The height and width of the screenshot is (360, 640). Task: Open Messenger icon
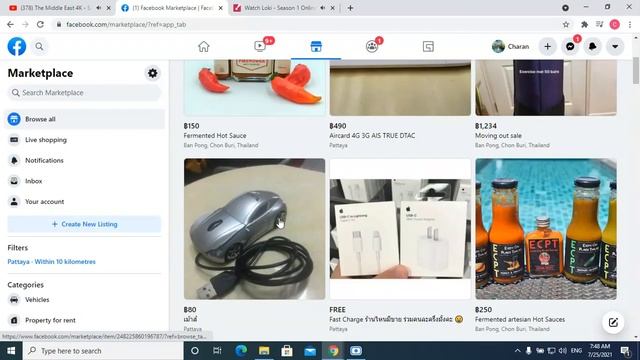coord(570,47)
